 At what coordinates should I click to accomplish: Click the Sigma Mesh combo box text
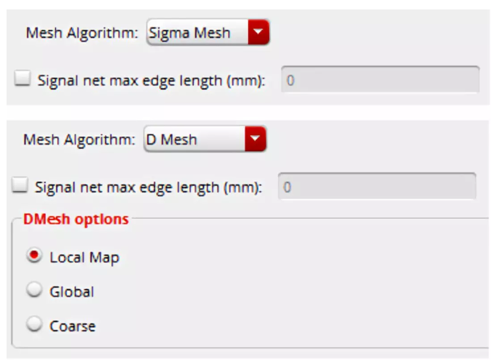189,33
